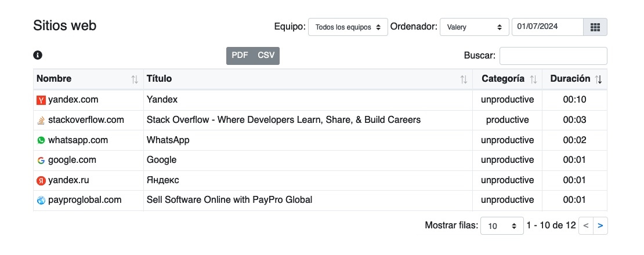
Task: Go to previous page of results
Action: pos(585,225)
